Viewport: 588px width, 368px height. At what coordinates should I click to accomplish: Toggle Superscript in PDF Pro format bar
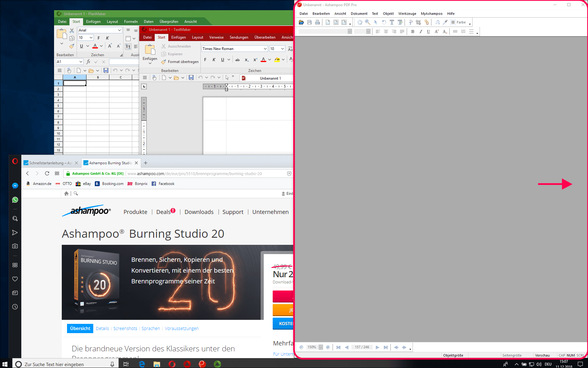coord(437,31)
